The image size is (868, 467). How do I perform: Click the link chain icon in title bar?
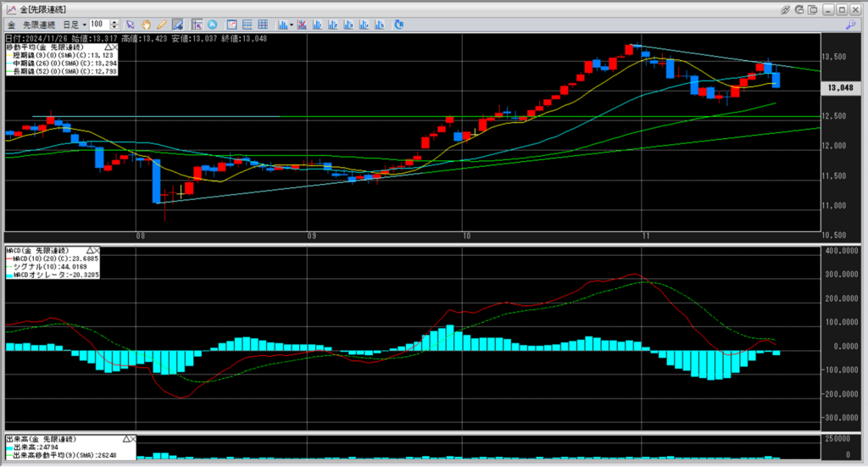[785, 8]
